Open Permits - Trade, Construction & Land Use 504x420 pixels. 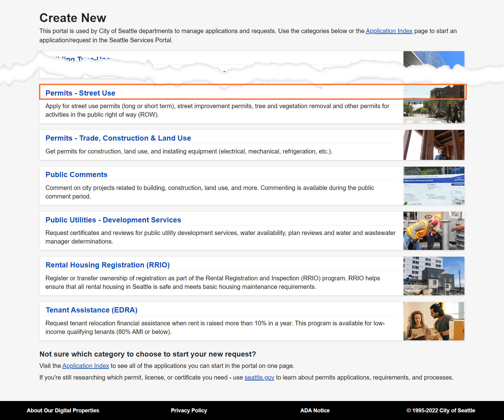(118, 138)
